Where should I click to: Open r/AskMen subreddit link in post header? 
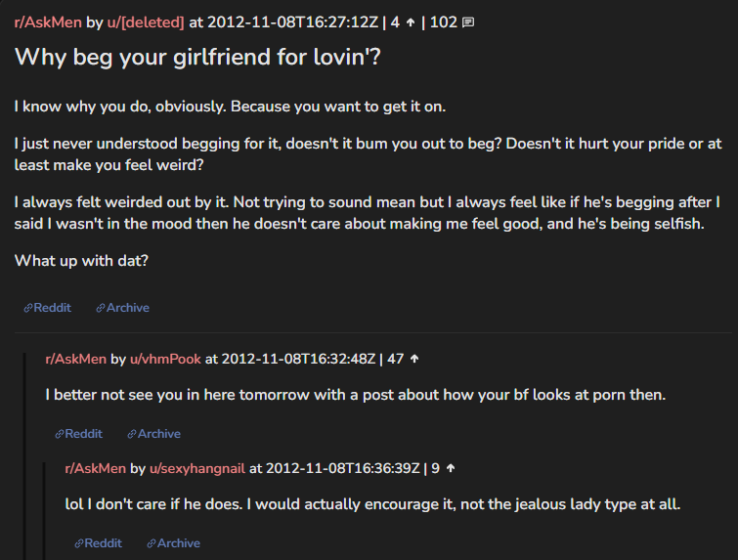click(48, 22)
